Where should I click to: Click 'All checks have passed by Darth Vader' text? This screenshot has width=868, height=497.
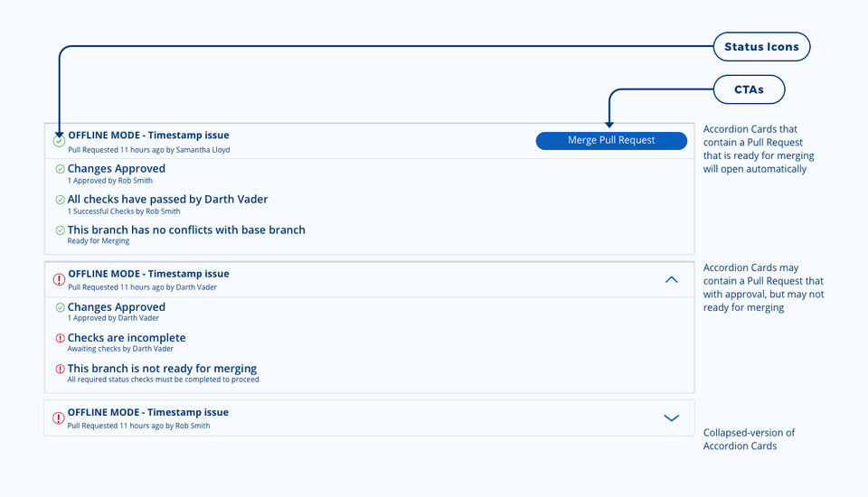(167, 199)
